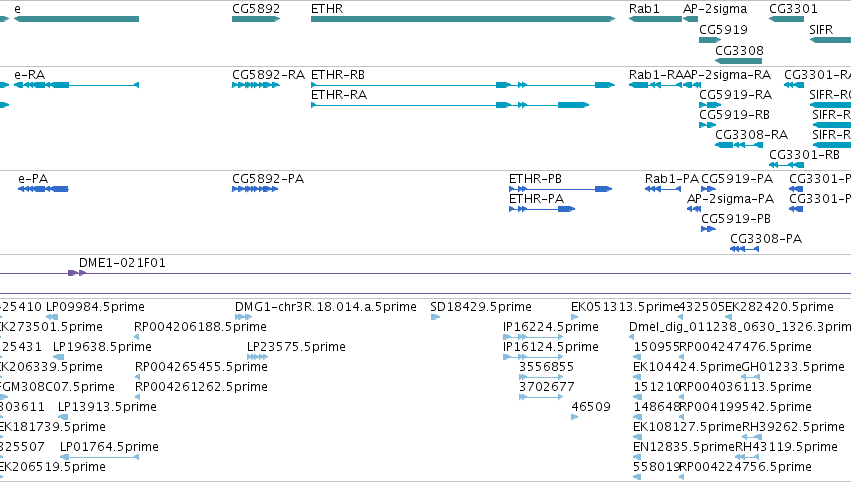Select the RP004247476.5prime EST label
This screenshot has width=851, height=482.
click(746, 347)
